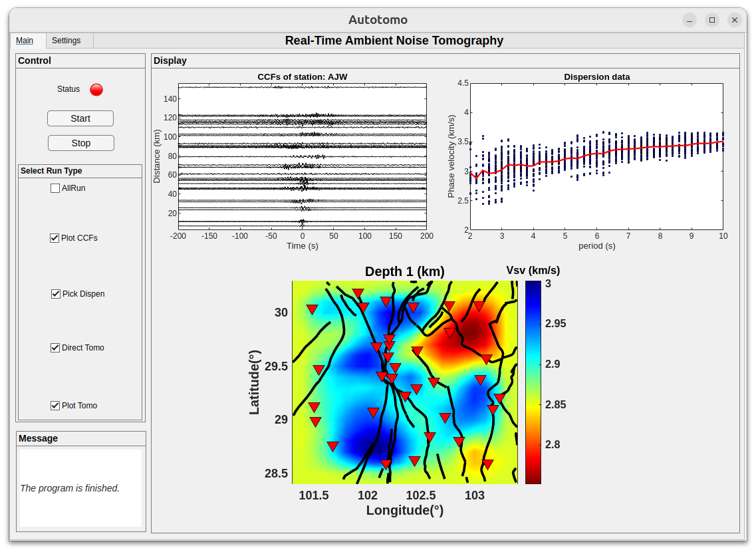Disable the Direct Tomo checkbox
756x552 pixels.
[55, 348]
